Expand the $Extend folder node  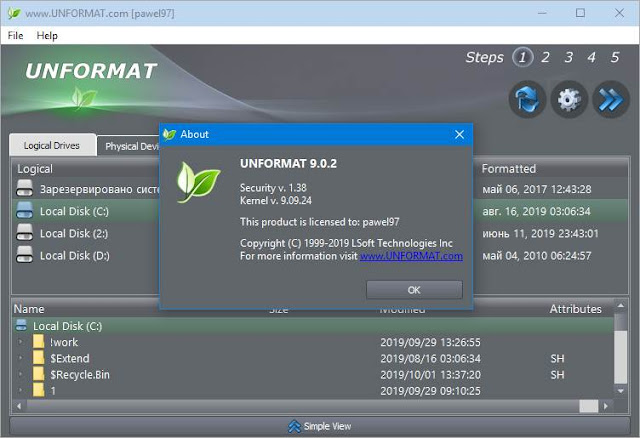(x=20, y=358)
